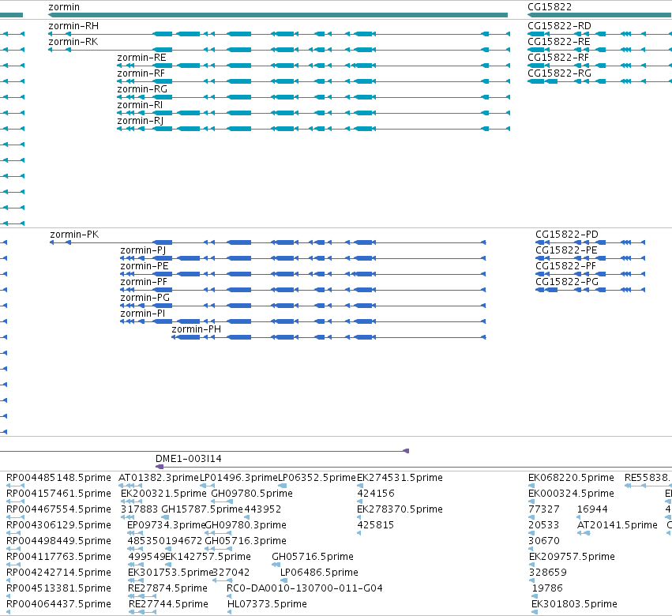The image size is (672, 616).
Task: Select protein zormin-PK
Action: pos(268,242)
